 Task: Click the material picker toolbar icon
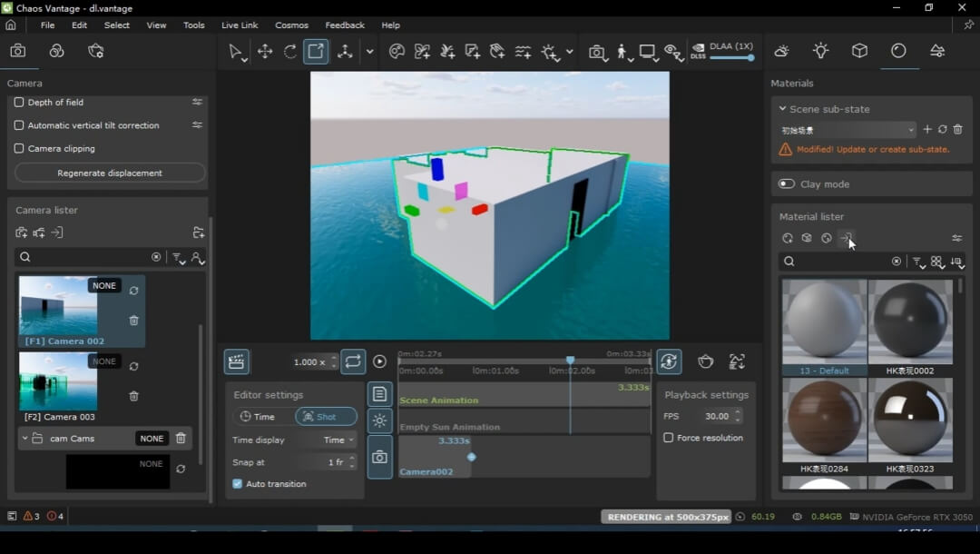[397, 51]
